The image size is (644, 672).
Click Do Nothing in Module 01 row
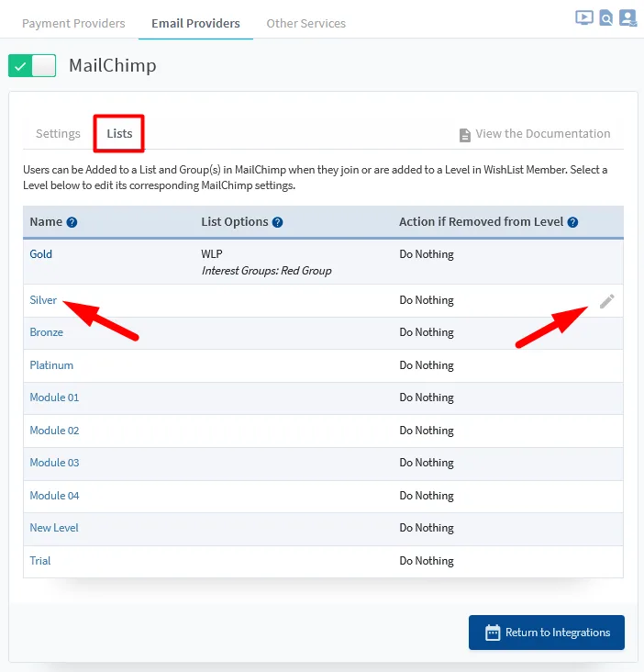pyautogui.click(x=427, y=398)
